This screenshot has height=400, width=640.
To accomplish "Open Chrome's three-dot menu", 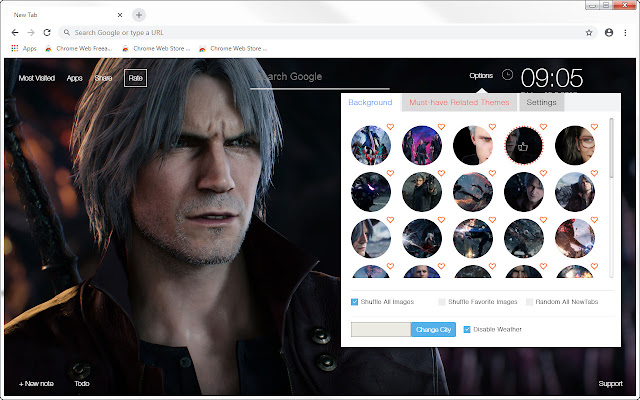I will 625,33.
